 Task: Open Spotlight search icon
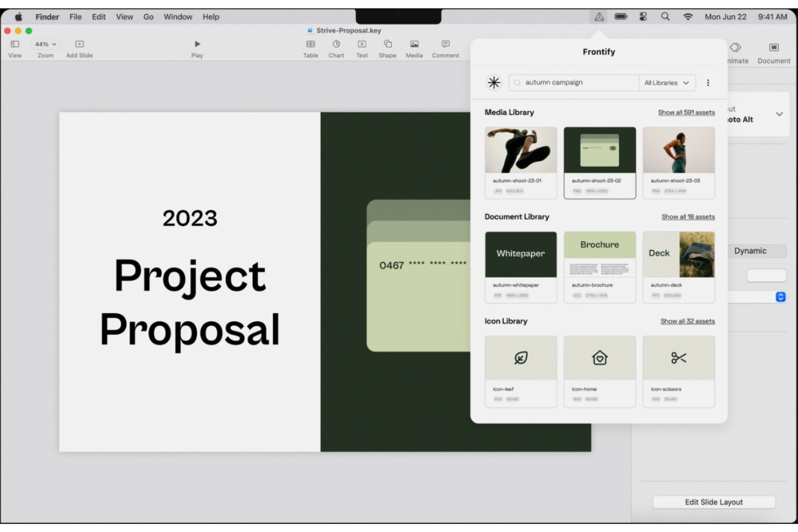[x=665, y=17]
